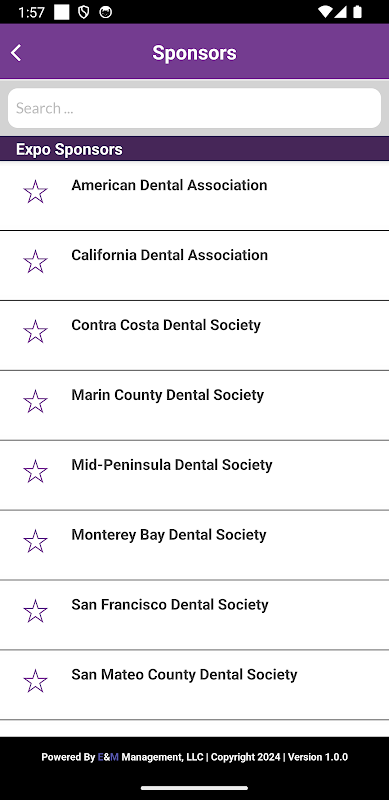Image resolution: width=389 pixels, height=800 pixels.
Task: Open Mid-Peninsula Dental Society entry
Action: click(194, 476)
